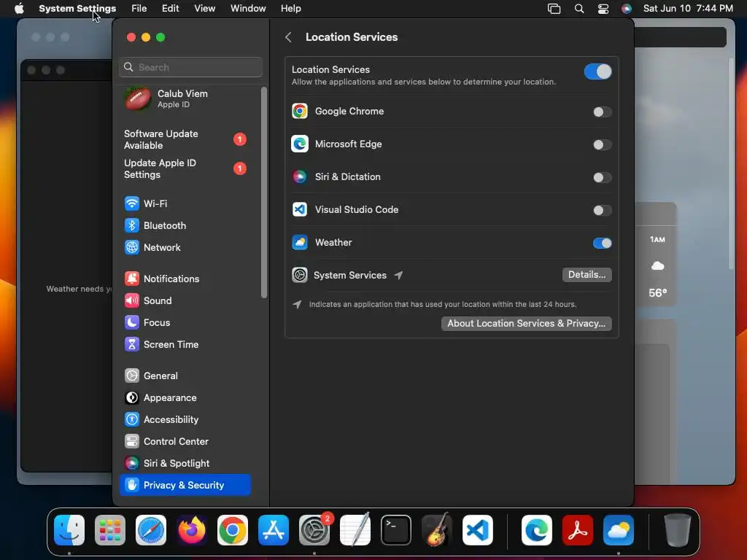Click Stage Manager menu bar icon
This screenshot has width=747, height=560.
pos(554,9)
